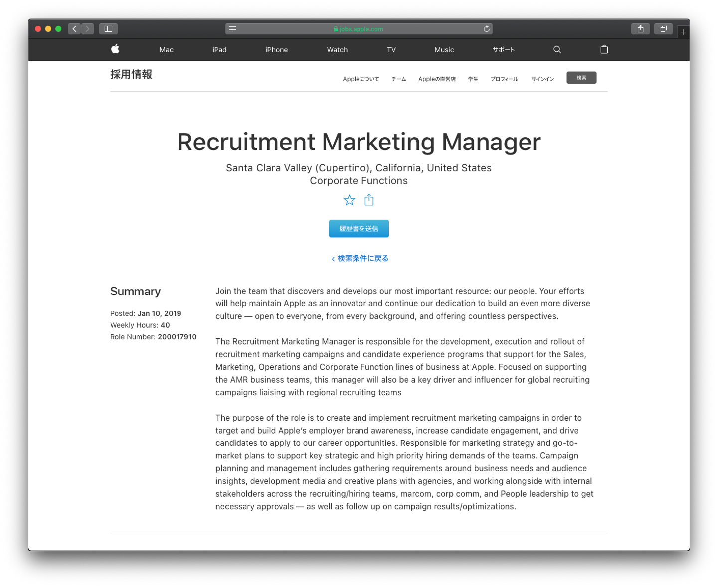The image size is (718, 588).
Task: Open the サポート menu item
Action: pos(504,50)
